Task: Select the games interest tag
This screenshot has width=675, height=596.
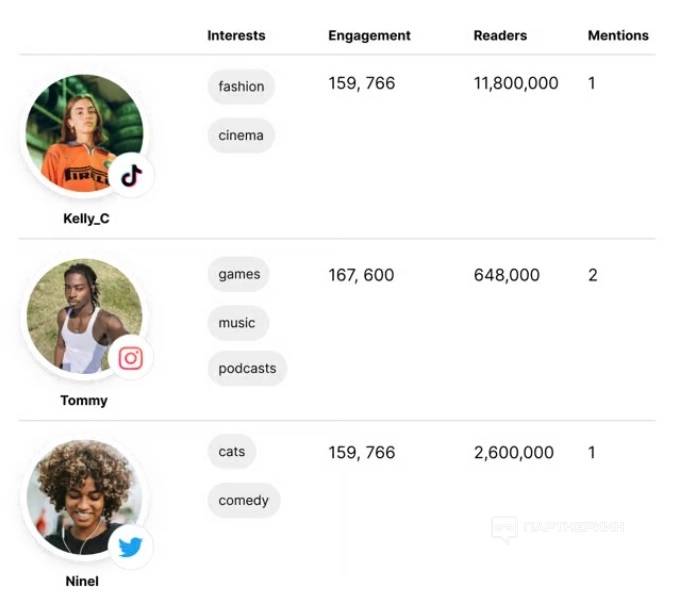Action: click(239, 274)
